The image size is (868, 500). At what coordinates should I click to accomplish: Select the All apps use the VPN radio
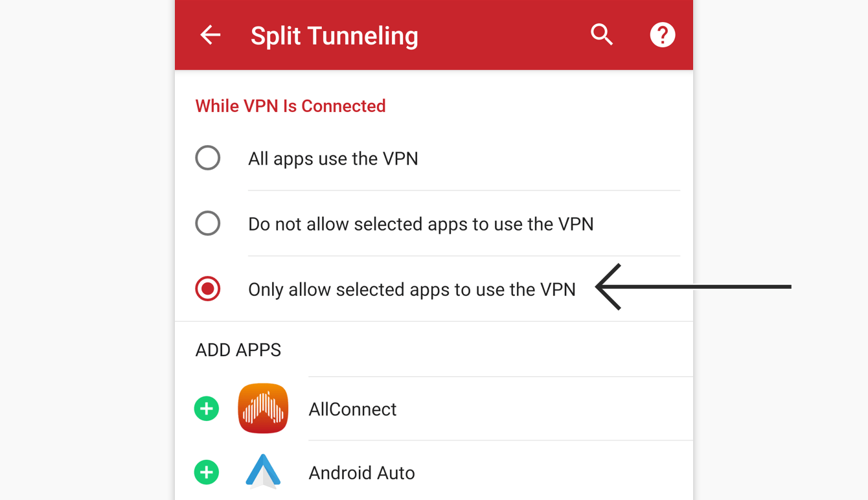click(208, 158)
